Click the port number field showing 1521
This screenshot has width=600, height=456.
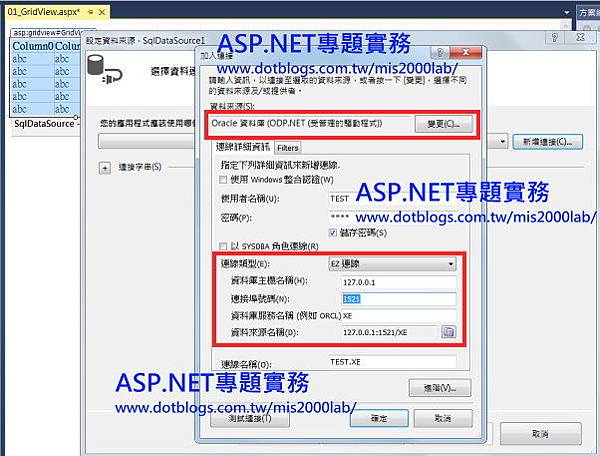(x=398, y=299)
